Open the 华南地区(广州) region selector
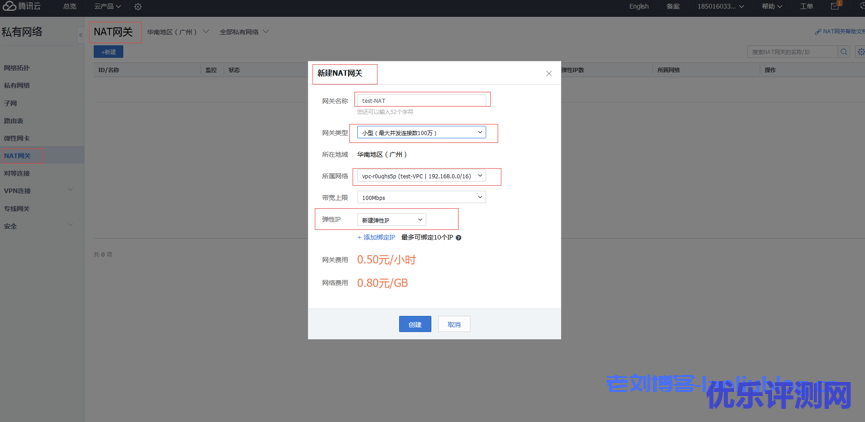Viewport: 865px width, 422px height. [178, 32]
